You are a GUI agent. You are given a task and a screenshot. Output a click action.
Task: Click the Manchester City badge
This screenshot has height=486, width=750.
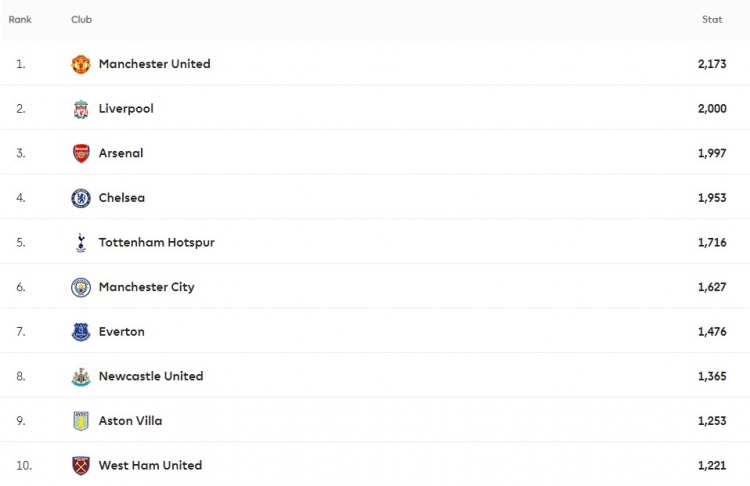[81, 287]
